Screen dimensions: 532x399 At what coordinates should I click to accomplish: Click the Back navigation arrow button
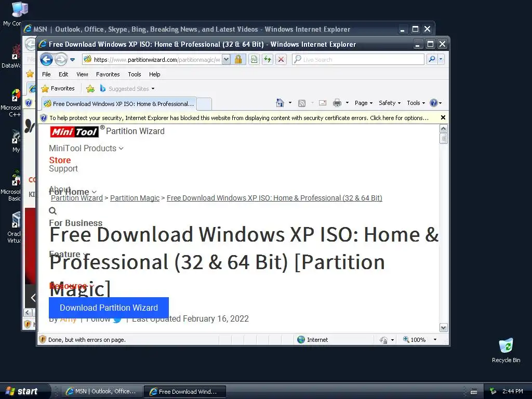[46, 60]
